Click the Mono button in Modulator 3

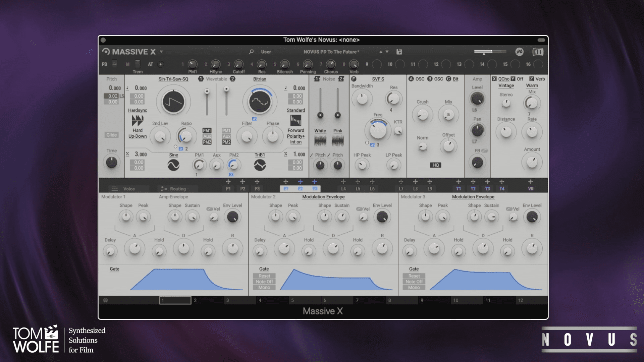[x=414, y=287]
